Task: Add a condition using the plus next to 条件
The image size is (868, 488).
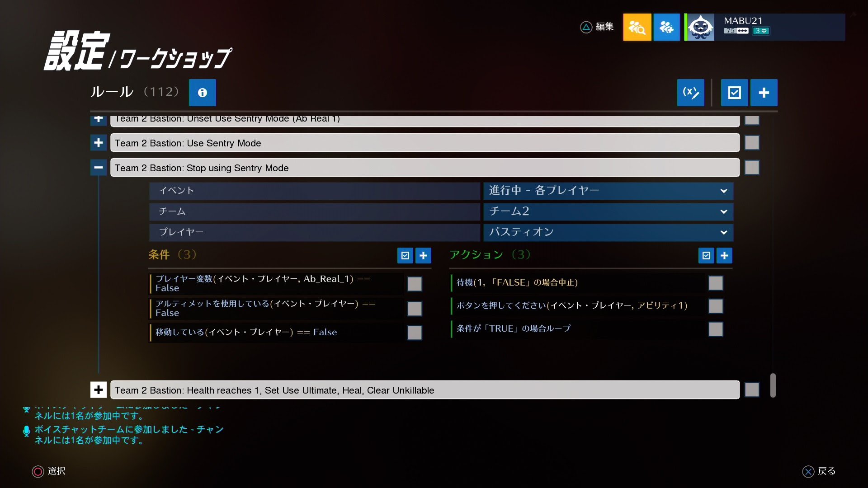Action: (x=423, y=255)
